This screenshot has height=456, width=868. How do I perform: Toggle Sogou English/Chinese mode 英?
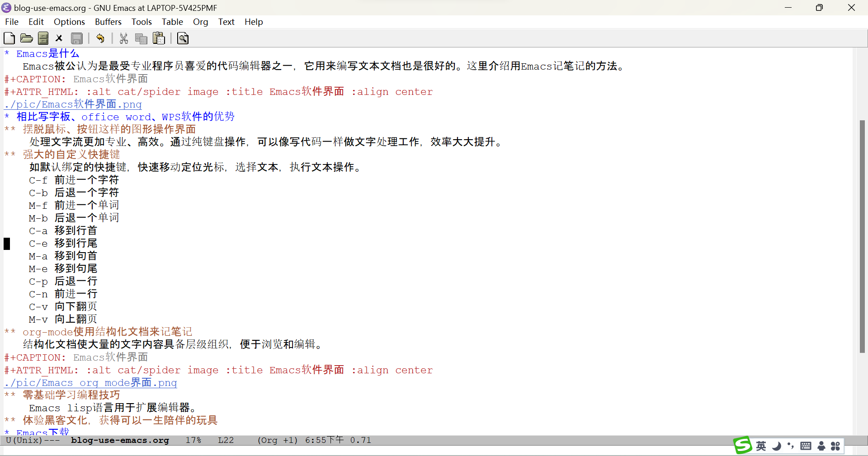[761, 446]
